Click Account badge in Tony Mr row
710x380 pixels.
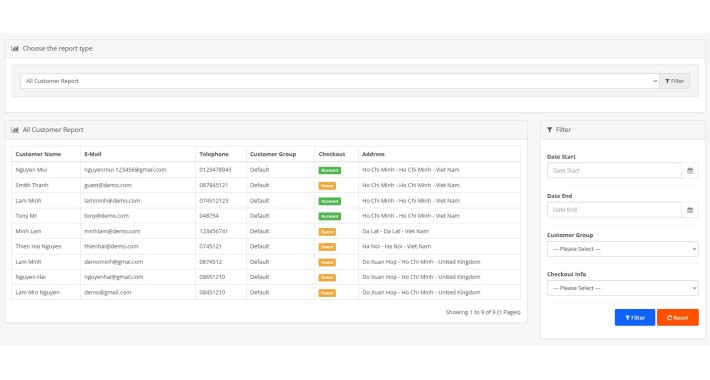[x=330, y=216]
